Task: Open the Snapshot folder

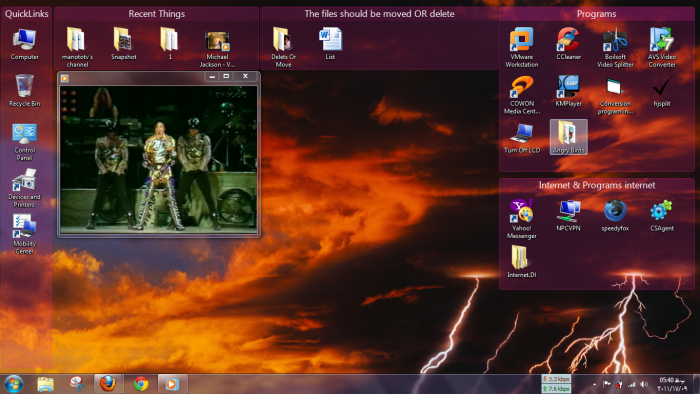Action: pos(124,44)
